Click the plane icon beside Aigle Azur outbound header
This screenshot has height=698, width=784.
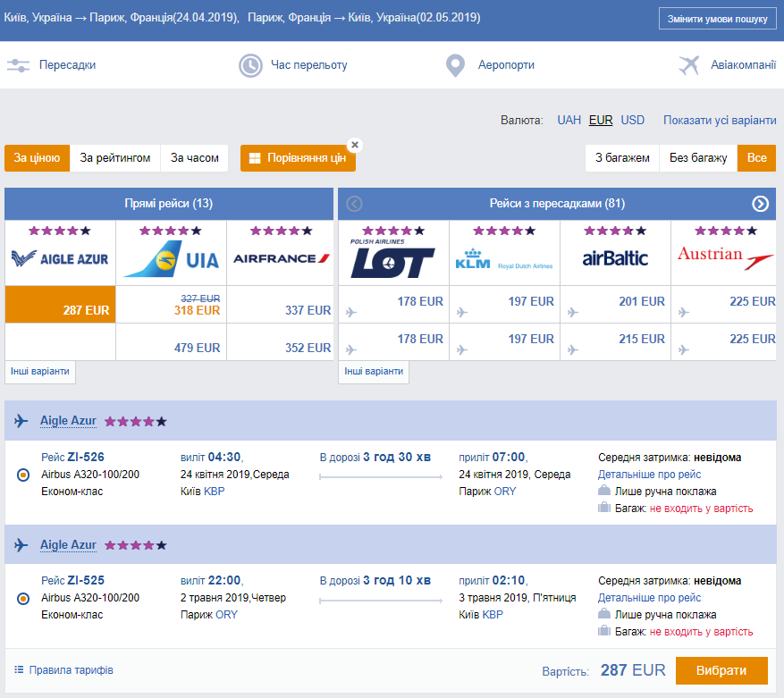pos(21,421)
